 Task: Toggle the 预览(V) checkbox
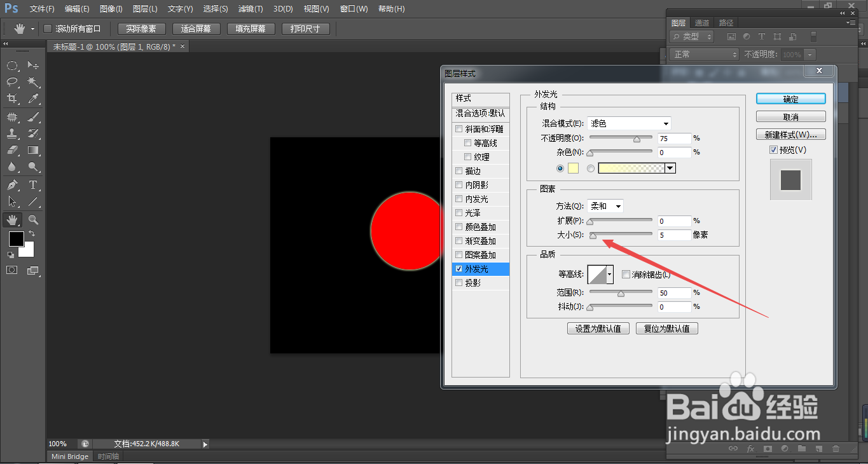tap(773, 150)
